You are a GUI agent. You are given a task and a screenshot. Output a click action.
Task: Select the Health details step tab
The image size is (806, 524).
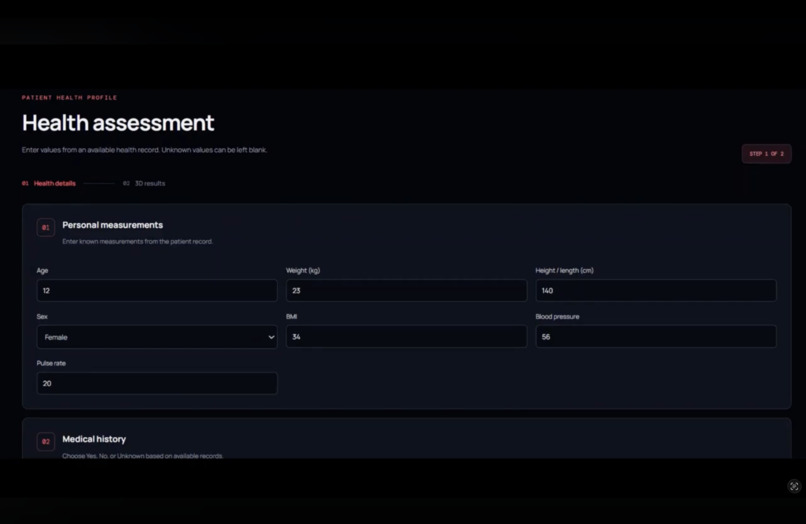[49, 184]
